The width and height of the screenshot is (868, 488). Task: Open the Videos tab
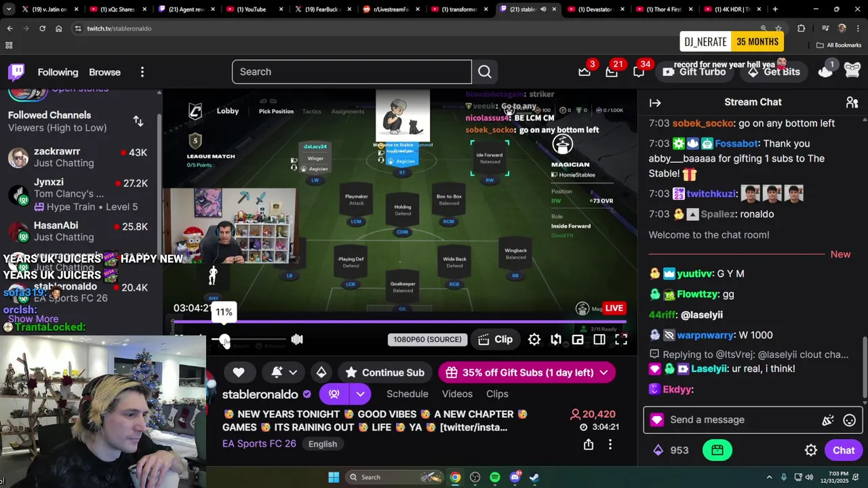pyautogui.click(x=457, y=394)
